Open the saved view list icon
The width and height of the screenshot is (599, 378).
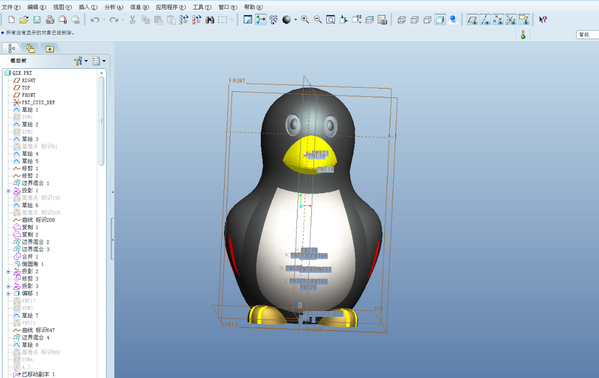356,19
